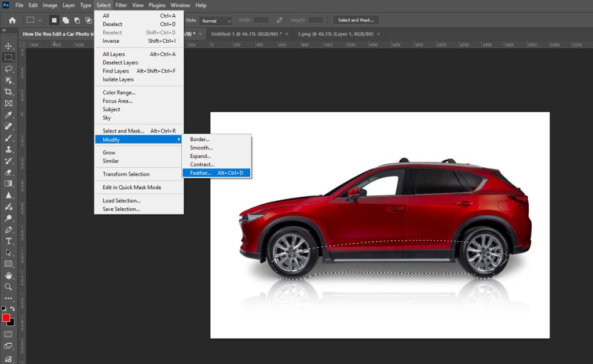Select the Zoom magnifier tool
The image size is (593, 364).
[x=9, y=286]
